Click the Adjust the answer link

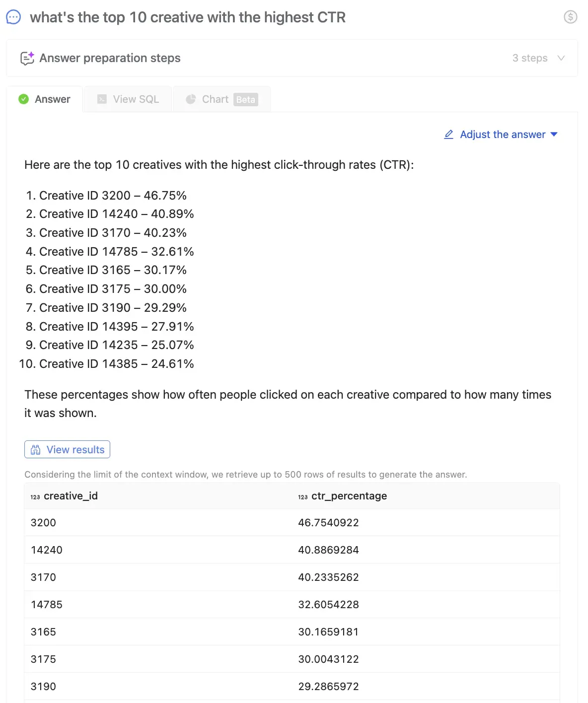[x=502, y=135]
